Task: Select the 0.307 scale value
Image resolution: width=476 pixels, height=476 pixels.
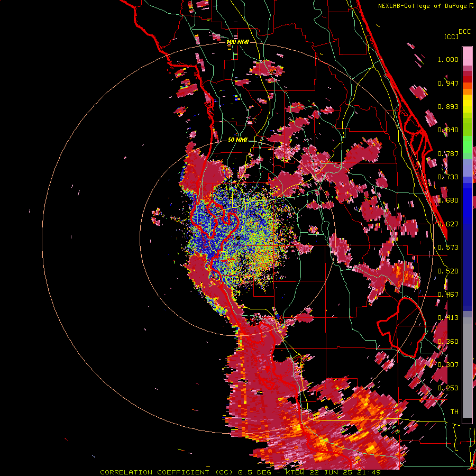Action: pyautogui.click(x=448, y=365)
